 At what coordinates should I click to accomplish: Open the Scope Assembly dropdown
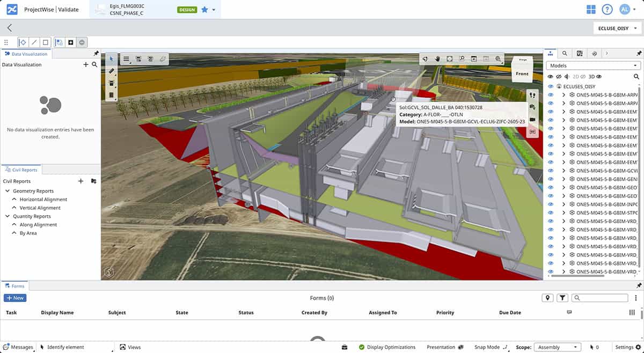click(558, 347)
